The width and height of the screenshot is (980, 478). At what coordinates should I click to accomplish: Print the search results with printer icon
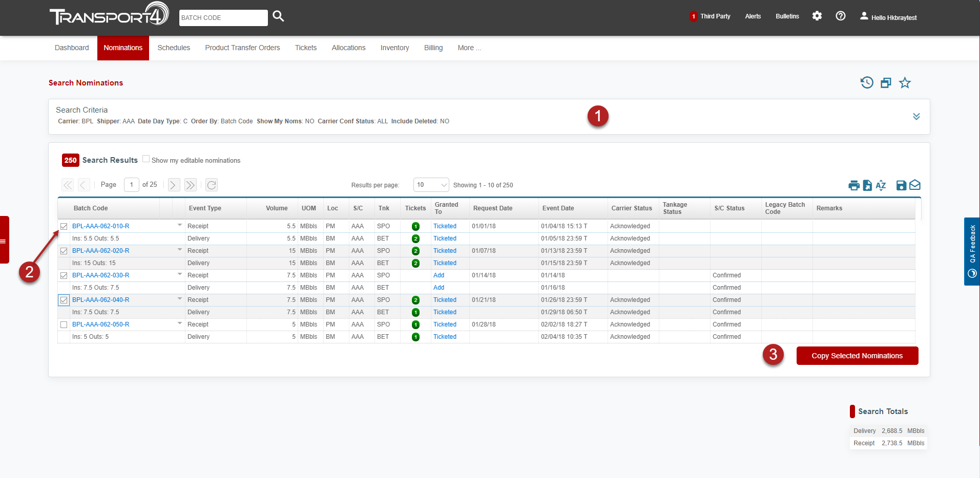(x=854, y=185)
